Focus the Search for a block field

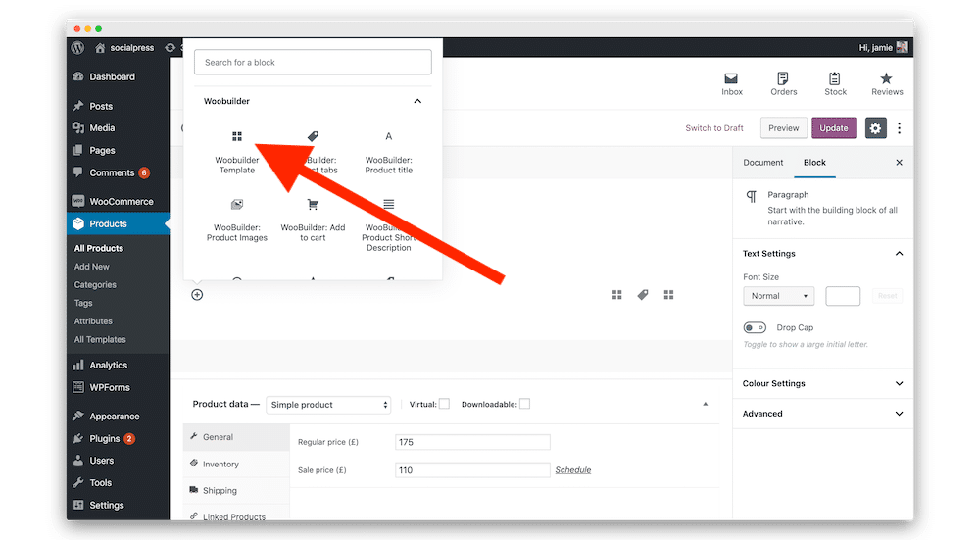click(x=313, y=63)
